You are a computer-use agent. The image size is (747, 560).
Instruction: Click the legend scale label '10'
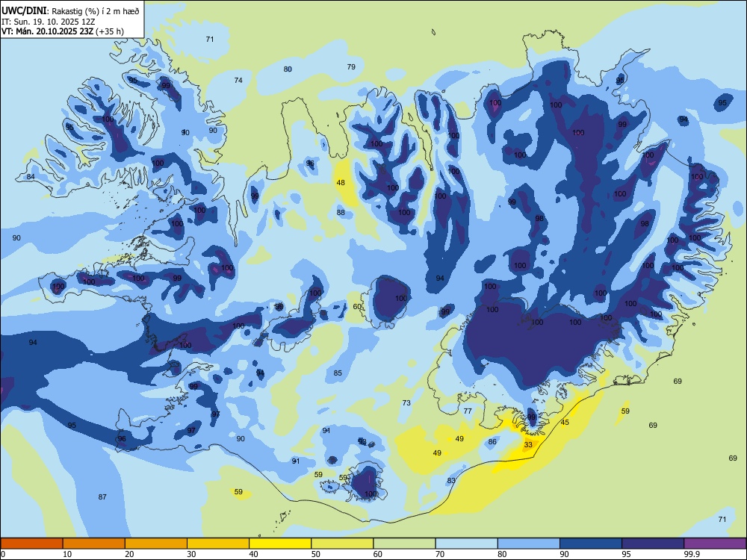click(67, 554)
